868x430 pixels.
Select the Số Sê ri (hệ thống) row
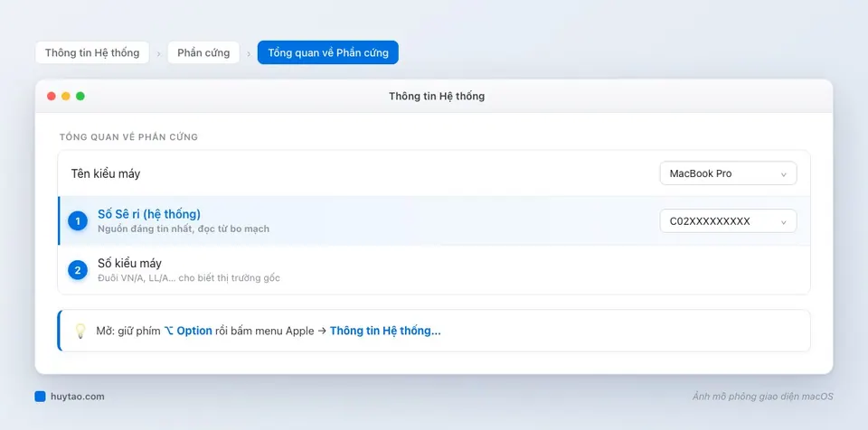[434, 220]
